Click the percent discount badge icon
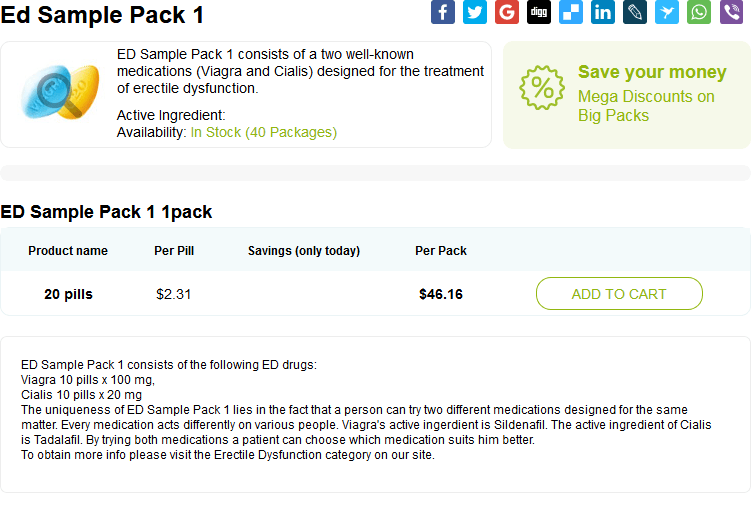 tap(542, 88)
